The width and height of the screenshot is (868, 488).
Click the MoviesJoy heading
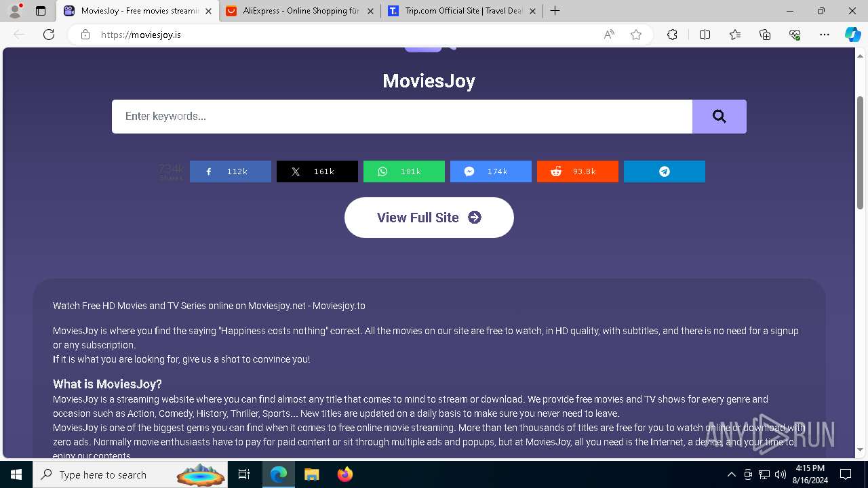click(x=429, y=81)
